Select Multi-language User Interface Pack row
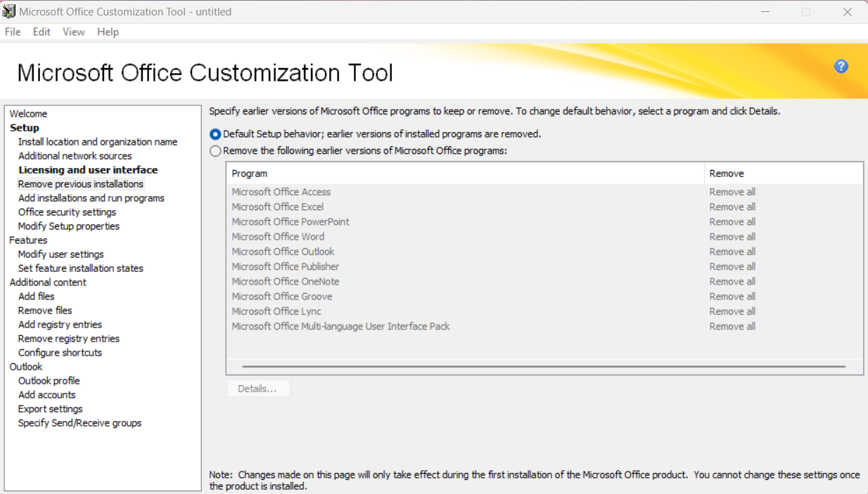The width and height of the screenshot is (868, 494). pos(544,326)
